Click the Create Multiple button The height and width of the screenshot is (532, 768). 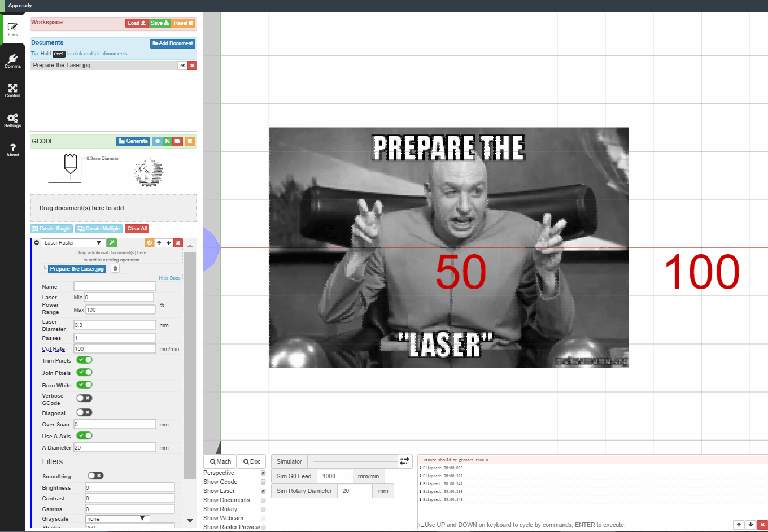pyautogui.click(x=98, y=229)
